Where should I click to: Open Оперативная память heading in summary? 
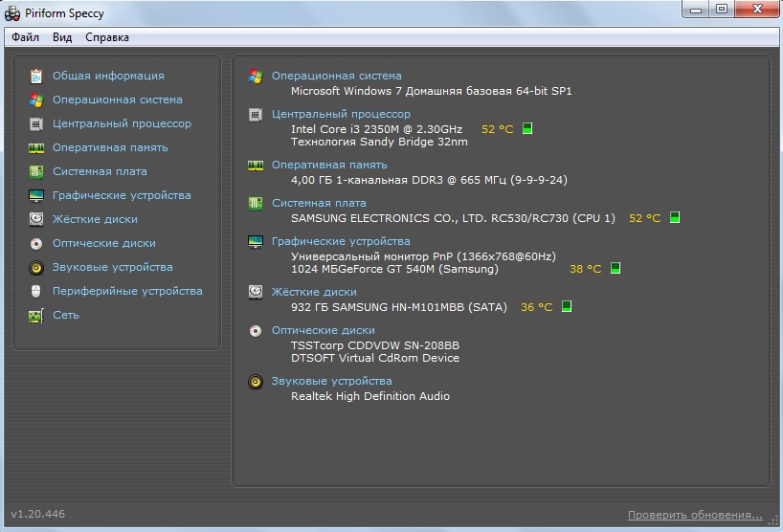(329, 165)
